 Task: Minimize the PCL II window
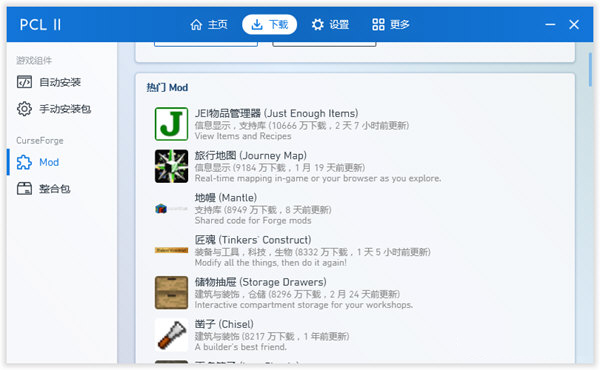point(550,24)
